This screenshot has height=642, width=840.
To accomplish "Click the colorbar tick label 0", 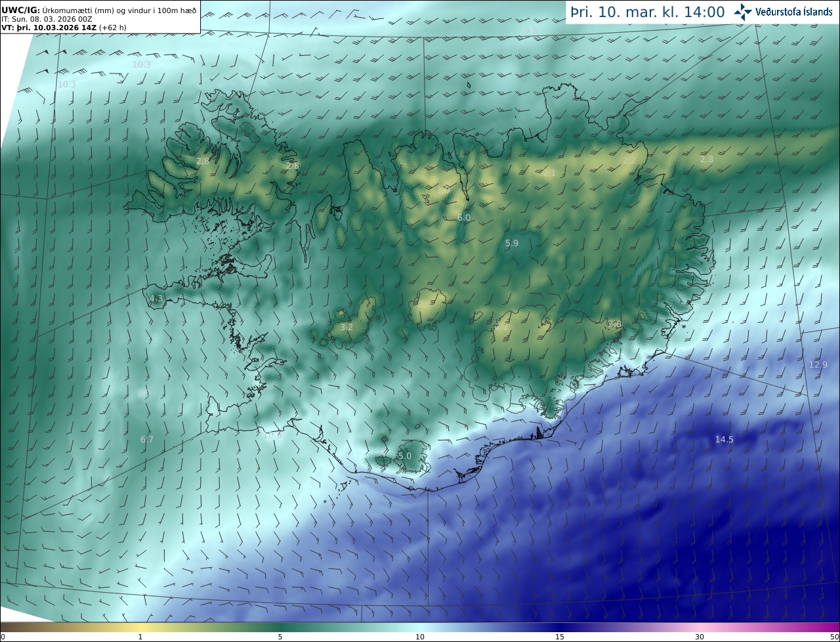I will pyautogui.click(x=3, y=637).
